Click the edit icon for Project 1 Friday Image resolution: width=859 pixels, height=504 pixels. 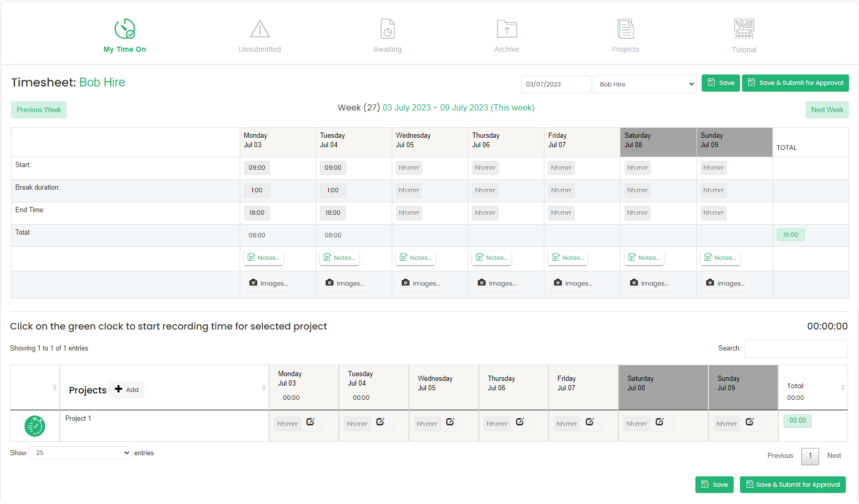click(x=589, y=422)
